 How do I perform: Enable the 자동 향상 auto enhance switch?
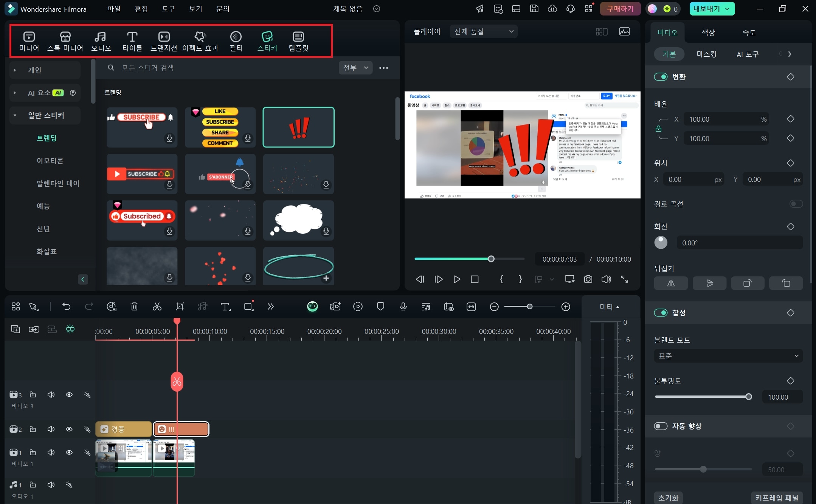pyautogui.click(x=661, y=426)
